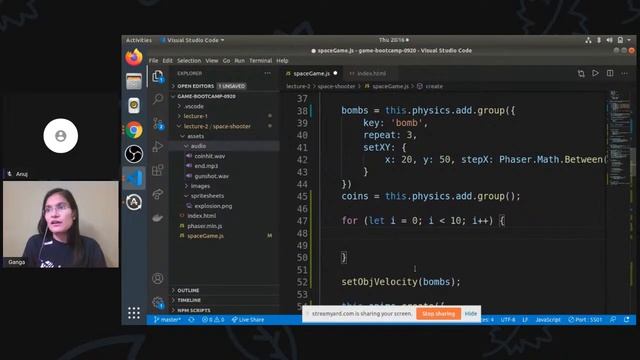Open editor More Actions ellipsis
This screenshot has width=640, height=360.
(x=624, y=73)
